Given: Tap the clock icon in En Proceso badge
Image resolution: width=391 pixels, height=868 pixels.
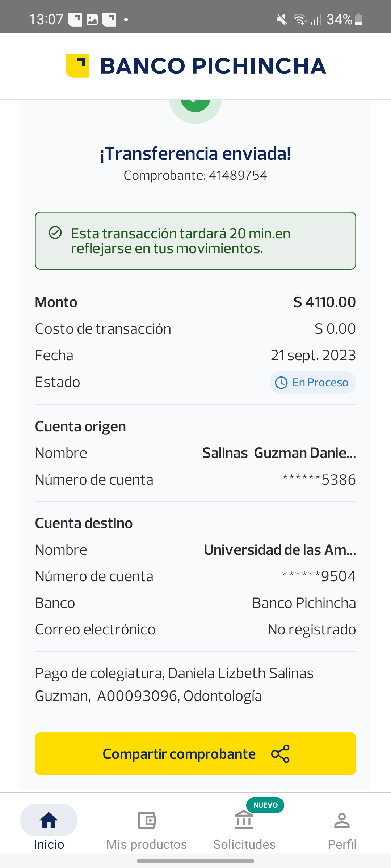Looking at the screenshot, I should 281,383.
